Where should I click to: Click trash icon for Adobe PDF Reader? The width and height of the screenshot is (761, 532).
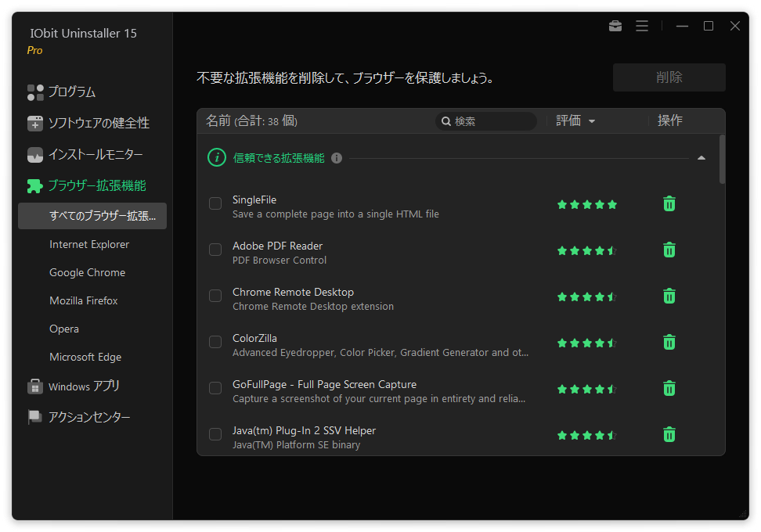click(669, 250)
